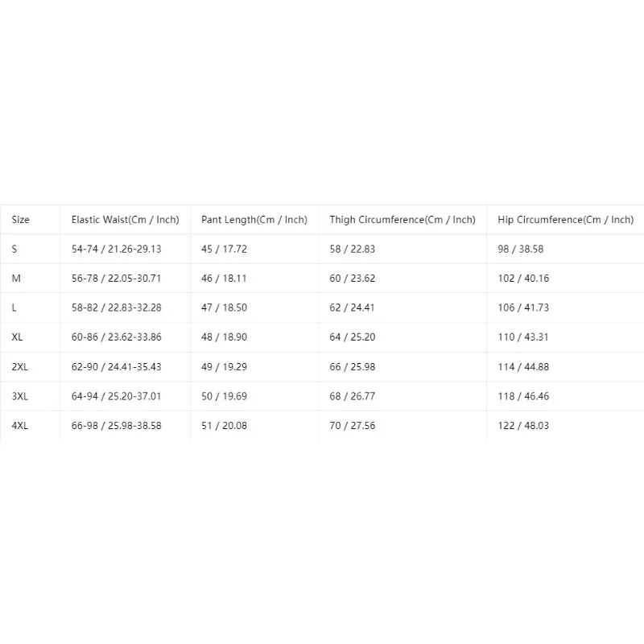The width and height of the screenshot is (644, 644).
Task: Click the Size column header
Action: (x=21, y=220)
